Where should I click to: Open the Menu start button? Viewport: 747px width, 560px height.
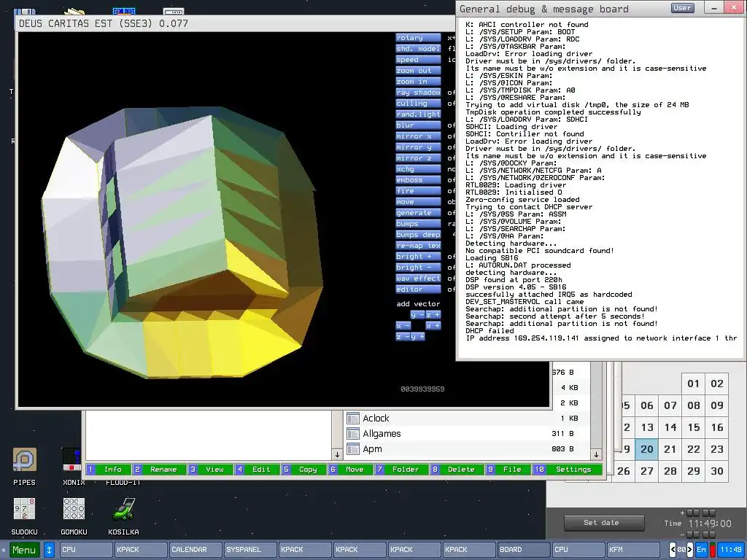(x=24, y=550)
